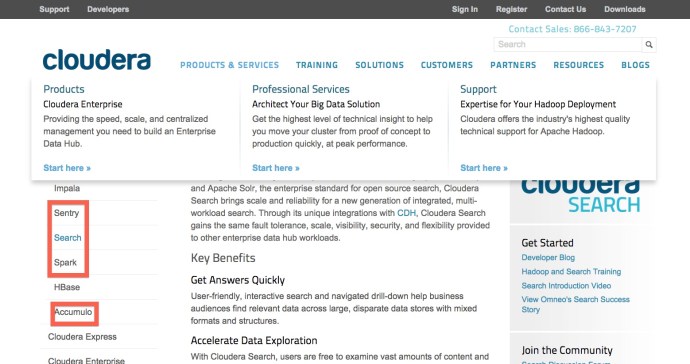690x364 pixels.
Task: Open the Training menu
Action: 317,65
